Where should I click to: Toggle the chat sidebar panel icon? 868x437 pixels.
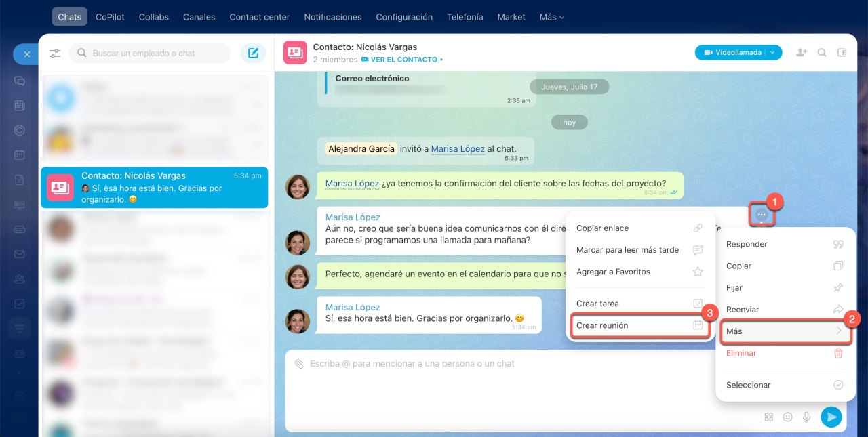pos(842,52)
